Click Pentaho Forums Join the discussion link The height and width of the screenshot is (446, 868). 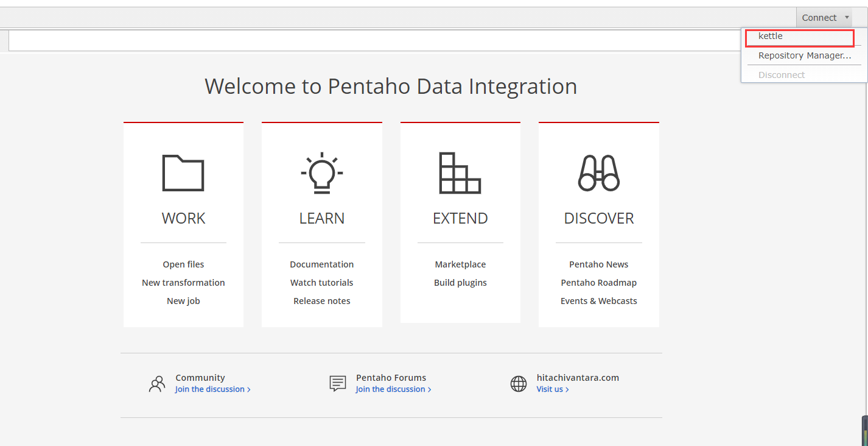394,389
